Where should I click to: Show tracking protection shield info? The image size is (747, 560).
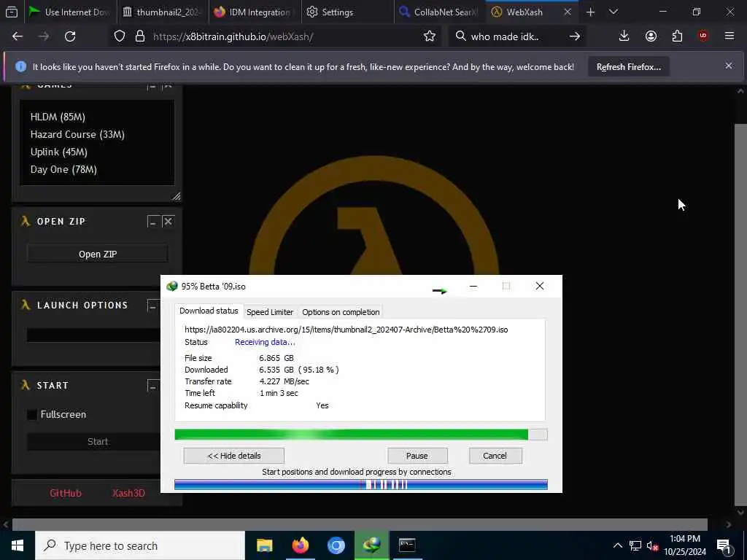[x=120, y=36]
